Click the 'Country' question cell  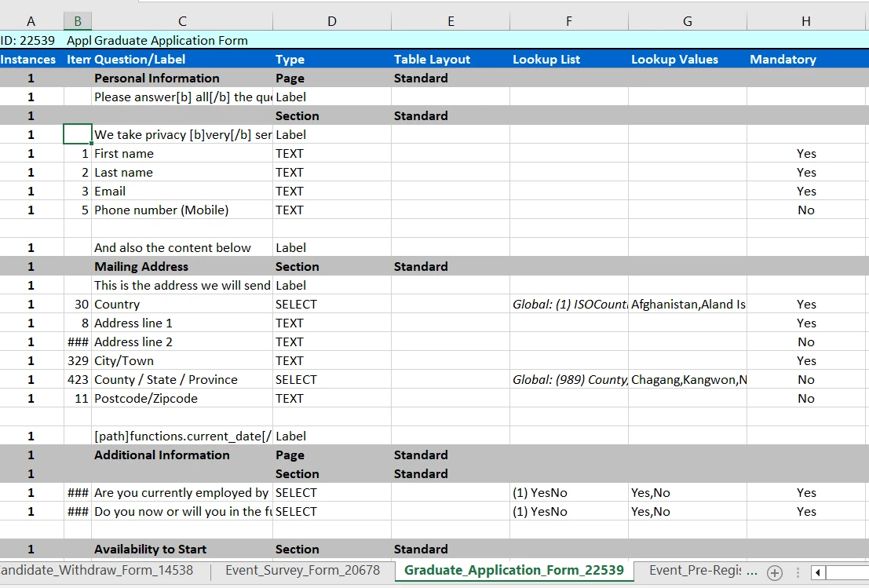(182, 305)
